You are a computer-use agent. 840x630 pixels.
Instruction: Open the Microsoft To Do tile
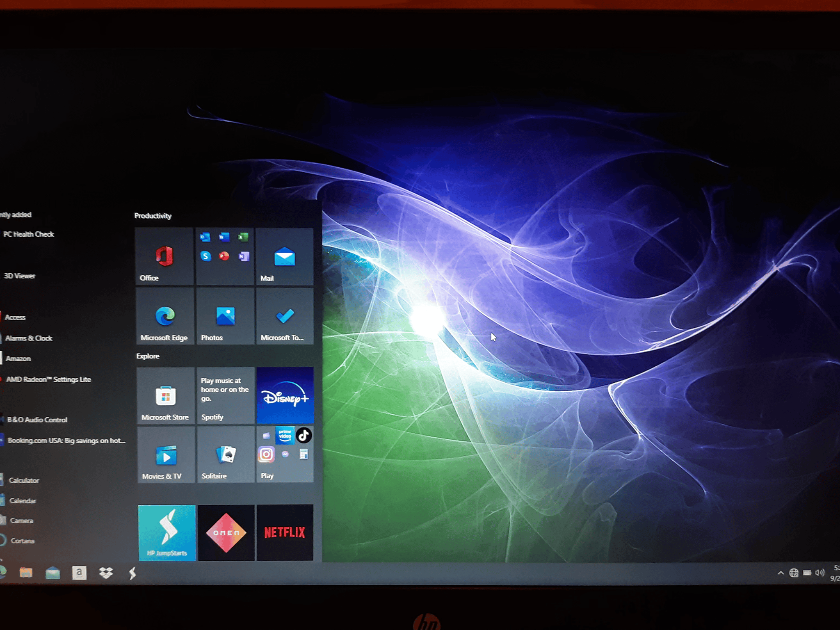point(285,316)
